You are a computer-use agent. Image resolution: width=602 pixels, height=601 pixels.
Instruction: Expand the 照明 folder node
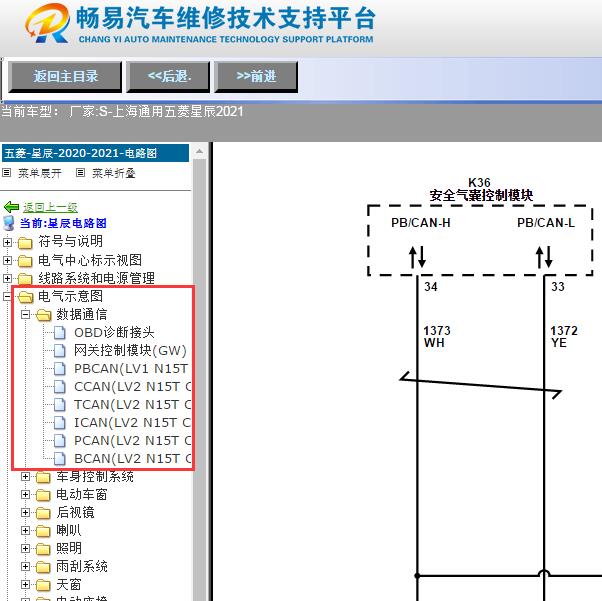(x=25, y=548)
